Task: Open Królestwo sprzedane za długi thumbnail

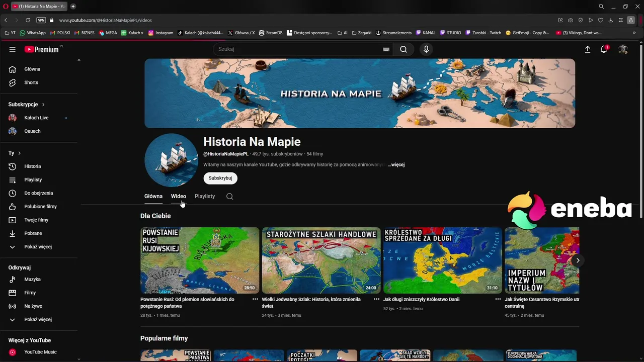Action: (443, 260)
